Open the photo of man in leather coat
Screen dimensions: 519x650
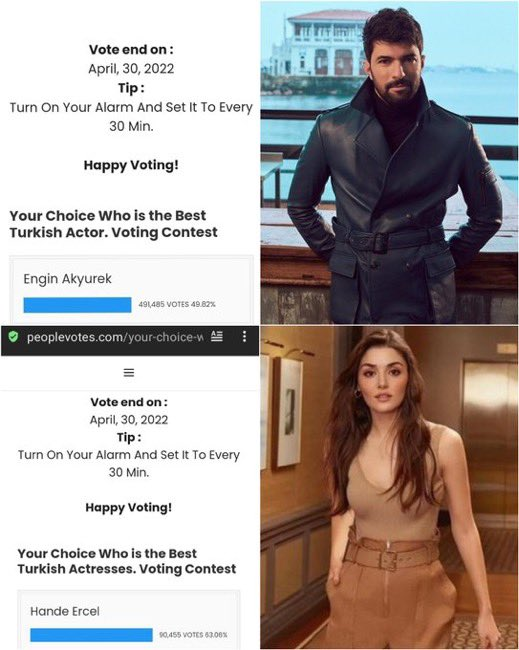[389, 162]
